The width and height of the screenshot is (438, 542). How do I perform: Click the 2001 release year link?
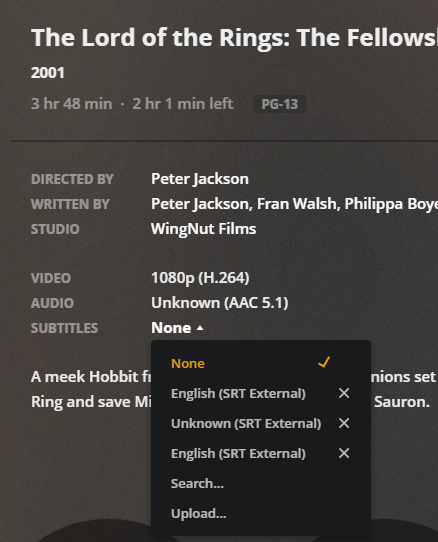(x=48, y=73)
